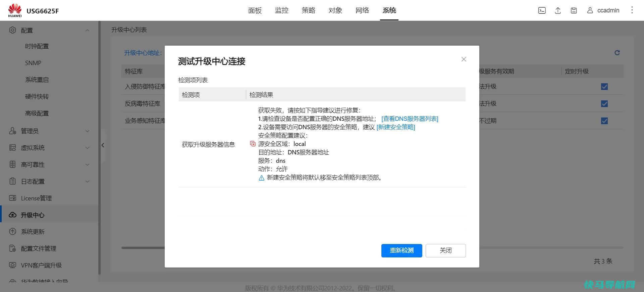
Task: Close the test connection dialog with the X
Action: pos(464,59)
